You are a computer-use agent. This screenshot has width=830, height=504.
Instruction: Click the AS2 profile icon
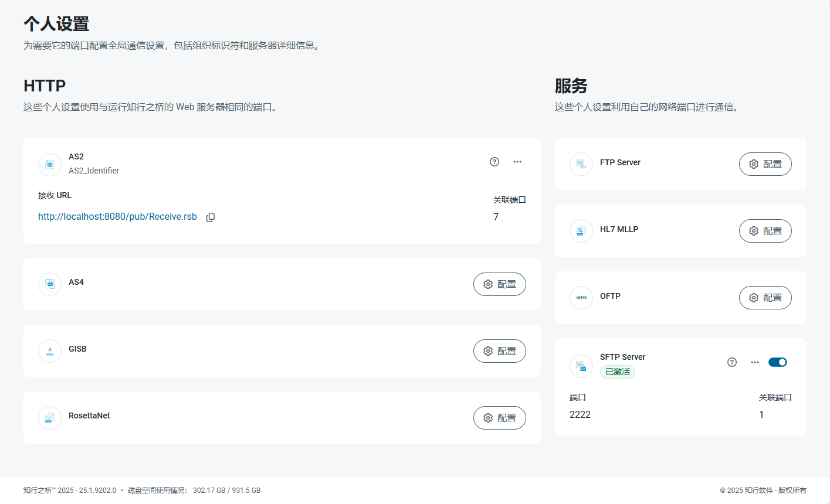tap(50, 165)
